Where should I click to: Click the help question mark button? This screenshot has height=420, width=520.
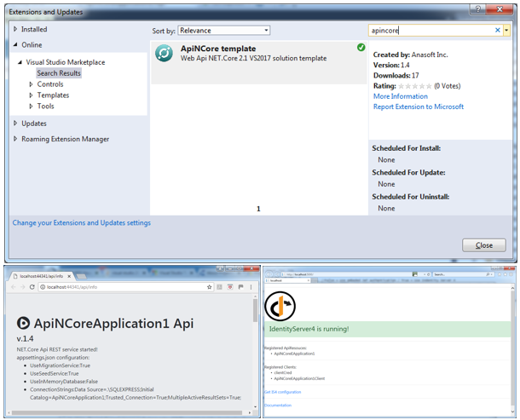pos(477,9)
